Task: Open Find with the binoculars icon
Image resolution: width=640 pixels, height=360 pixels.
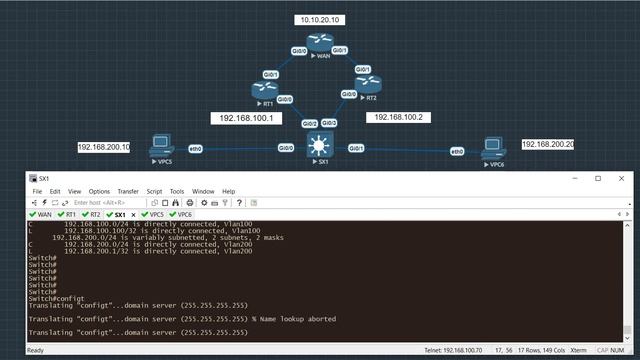Action: [x=176, y=203]
